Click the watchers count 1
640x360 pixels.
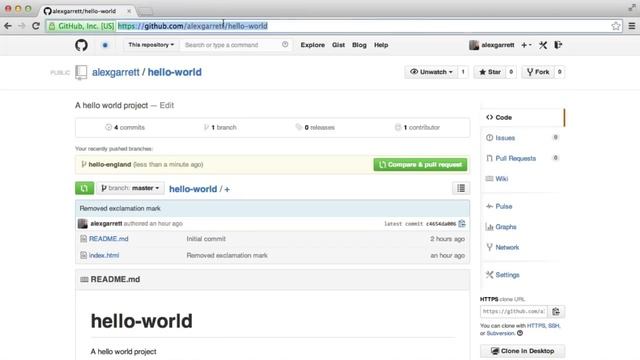(463, 72)
